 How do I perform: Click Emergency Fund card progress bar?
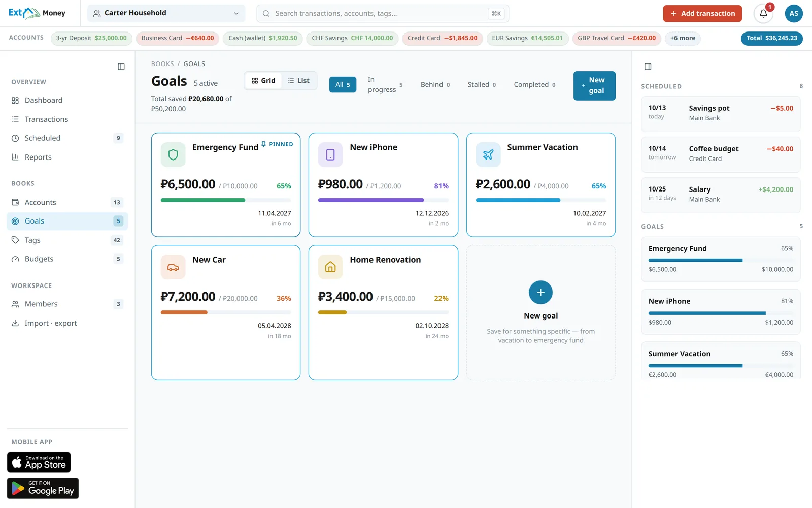point(226,200)
